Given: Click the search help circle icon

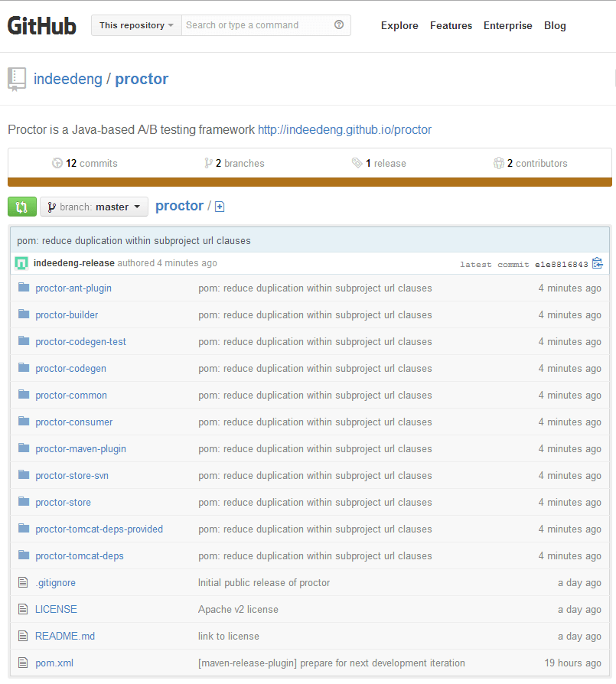Looking at the screenshot, I should [x=339, y=24].
